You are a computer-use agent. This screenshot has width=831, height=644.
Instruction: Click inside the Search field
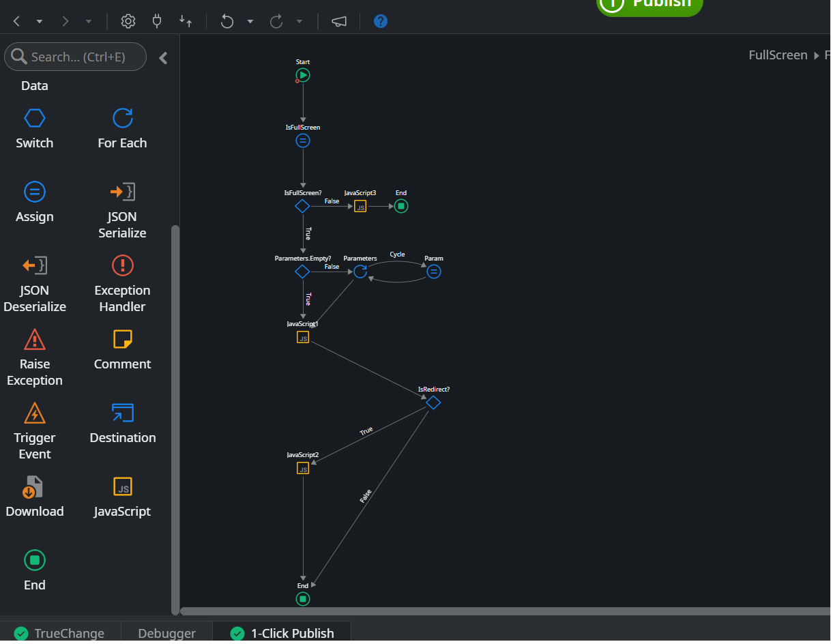pyautogui.click(x=75, y=57)
